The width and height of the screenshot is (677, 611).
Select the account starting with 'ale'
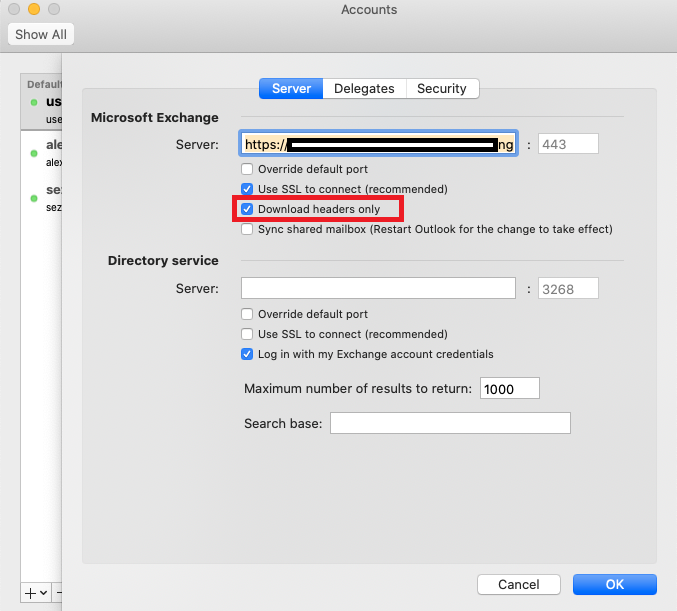[x=41, y=152]
